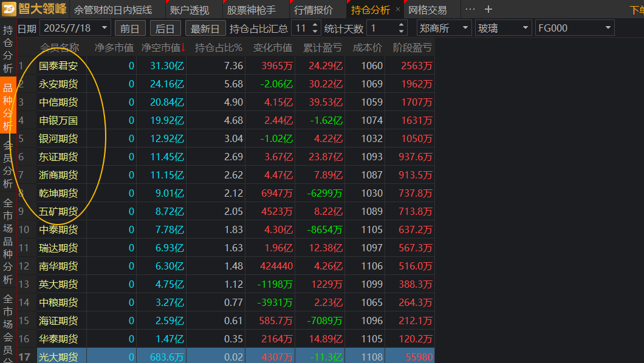The height and width of the screenshot is (363, 644).
Task: Sort by the 累计盈亏 column header
Action: [x=323, y=47]
